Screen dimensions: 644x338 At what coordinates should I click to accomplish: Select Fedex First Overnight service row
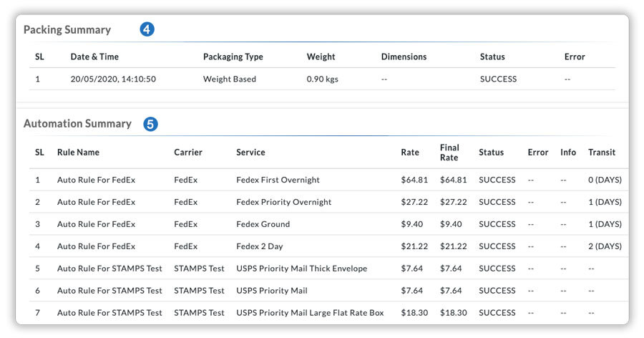click(x=278, y=180)
